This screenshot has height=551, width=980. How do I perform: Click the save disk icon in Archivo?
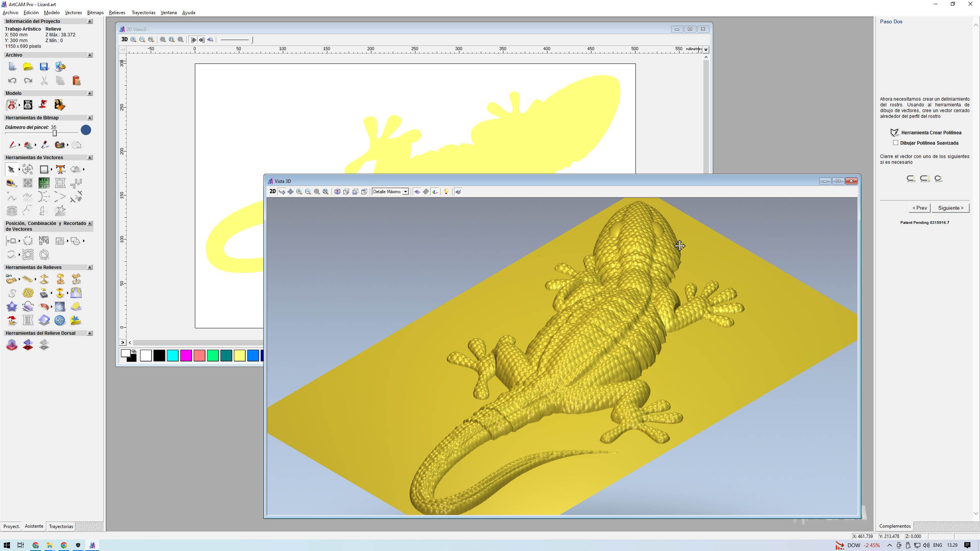click(x=44, y=67)
